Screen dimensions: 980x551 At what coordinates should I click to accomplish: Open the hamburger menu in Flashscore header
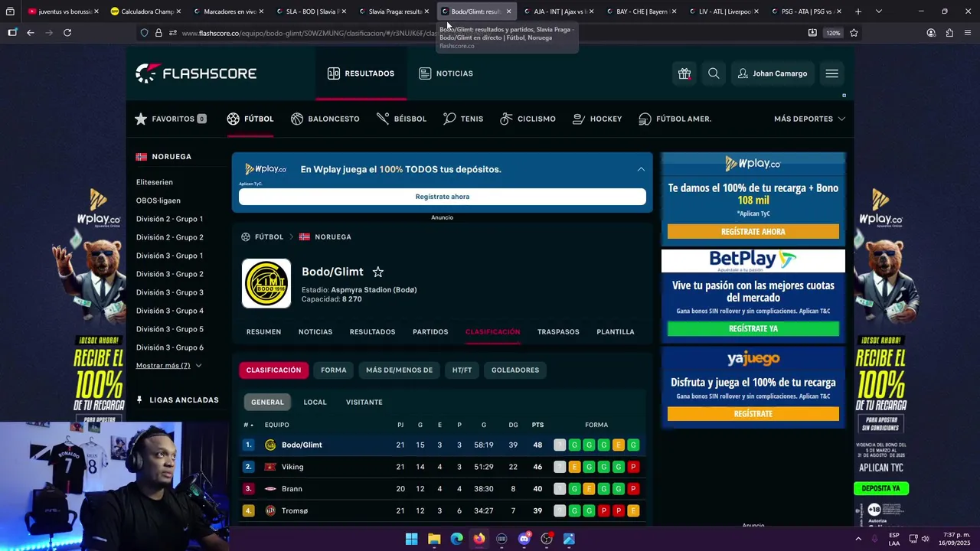coord(831,73)
